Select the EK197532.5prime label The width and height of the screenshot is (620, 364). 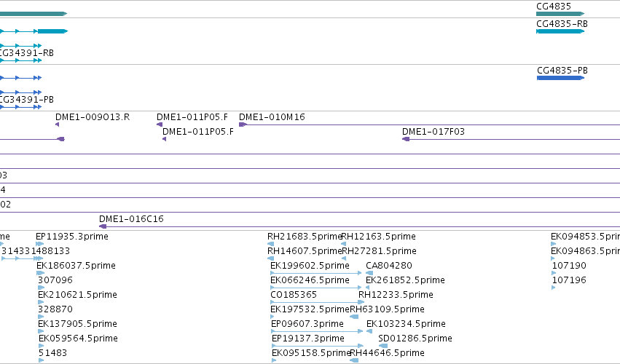pos(310,309)
